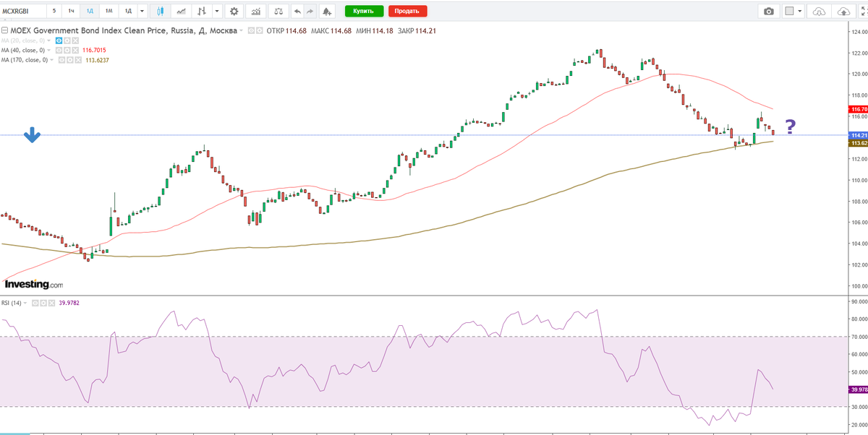The height and width of the screenshot is (435, 868).
Task: Select the highlighted 1Д daily timeframe
Action: [x=90, y=11]
